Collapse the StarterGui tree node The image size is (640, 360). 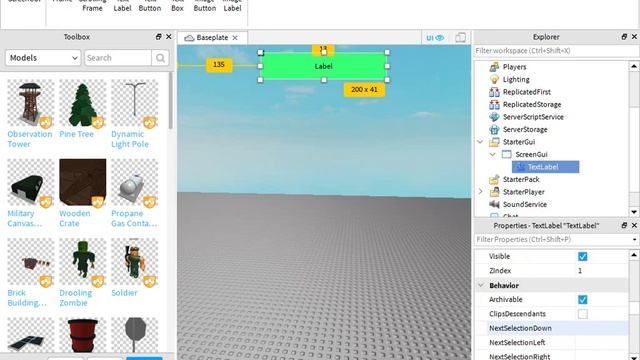480,142
